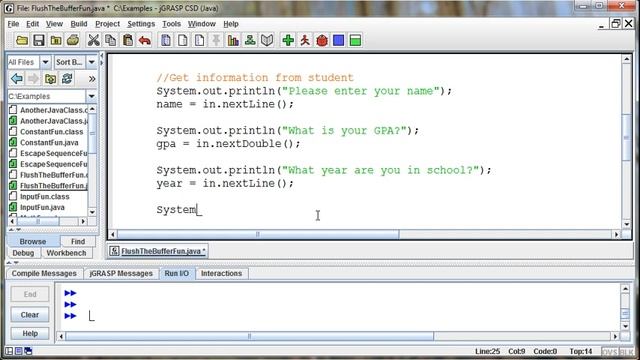Screen dimensions: 640x360
Task: Select ConstantFun.class in the file list
Action: pyautogui.click(x=51, y=132)
